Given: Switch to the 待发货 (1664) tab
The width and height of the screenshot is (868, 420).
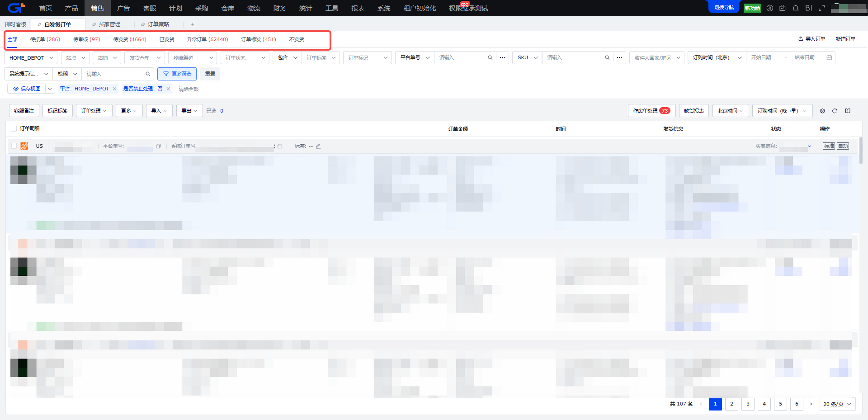Looking at the screenshot, I should click(x=129, y=39).
